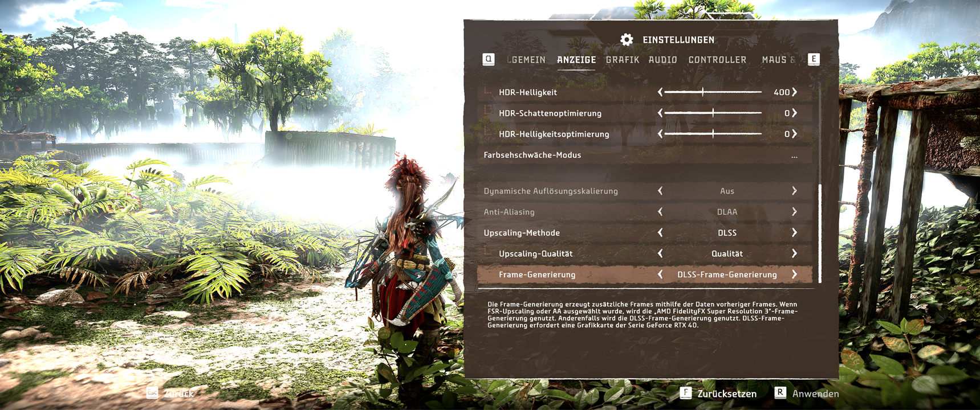980x410 pixels.
Task: Click the E key icon for next tab
Action: [814, 59]
